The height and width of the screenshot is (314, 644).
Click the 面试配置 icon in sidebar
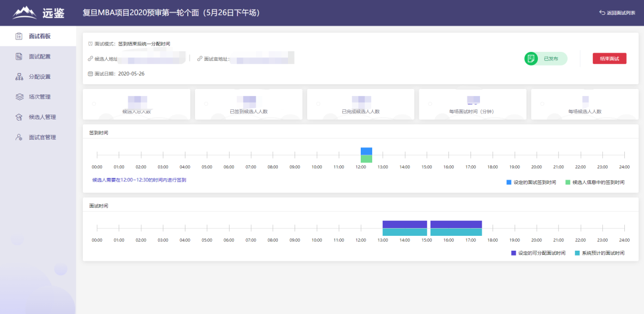[x=19, y=56]
